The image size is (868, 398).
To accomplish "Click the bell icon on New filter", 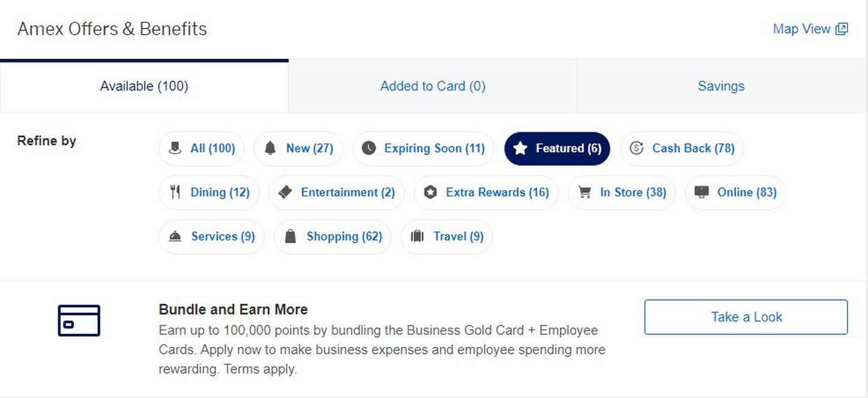I will pyautogui.click(x=270, y=148).
